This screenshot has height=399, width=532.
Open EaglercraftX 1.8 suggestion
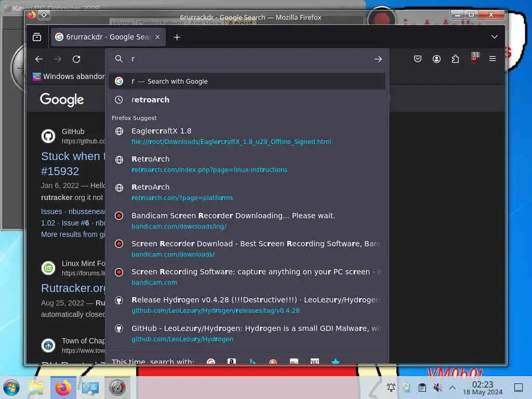point(247,136)
